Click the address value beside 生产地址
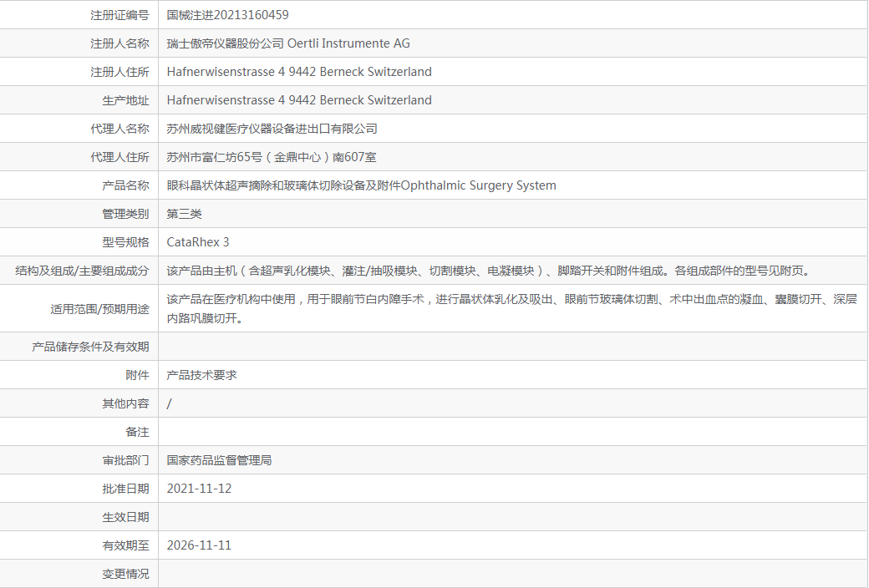The height and width of the screenshot is (588, 869). coord(299,100)
